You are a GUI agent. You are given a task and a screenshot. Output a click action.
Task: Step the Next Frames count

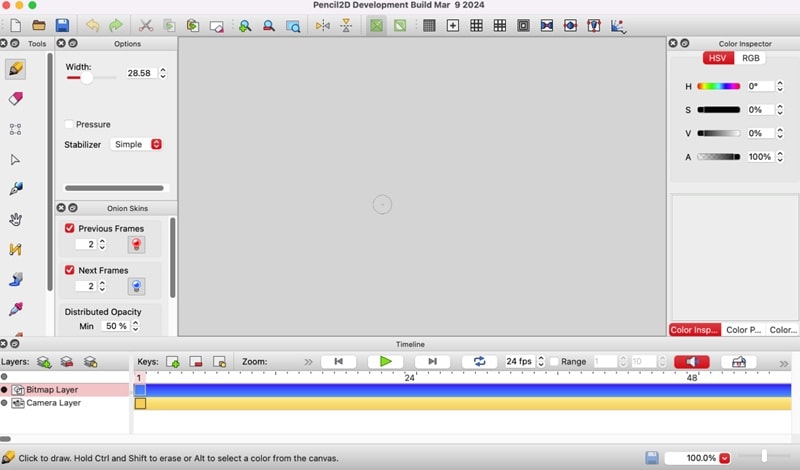pos(102,286)
